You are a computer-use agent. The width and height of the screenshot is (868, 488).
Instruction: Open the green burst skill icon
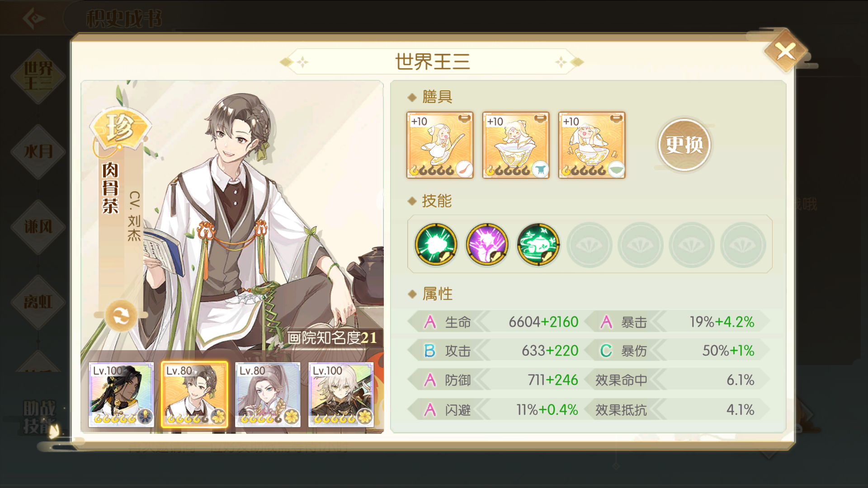(436, 244)
